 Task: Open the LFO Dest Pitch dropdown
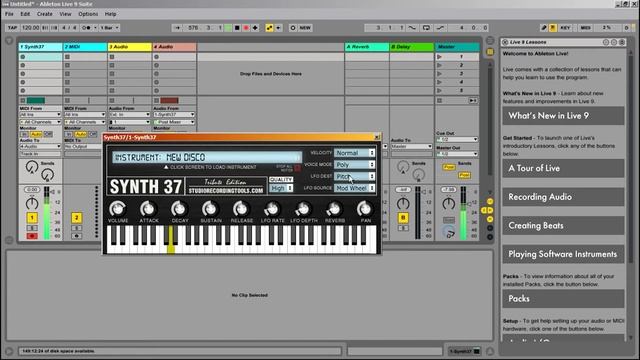[354, 176]
